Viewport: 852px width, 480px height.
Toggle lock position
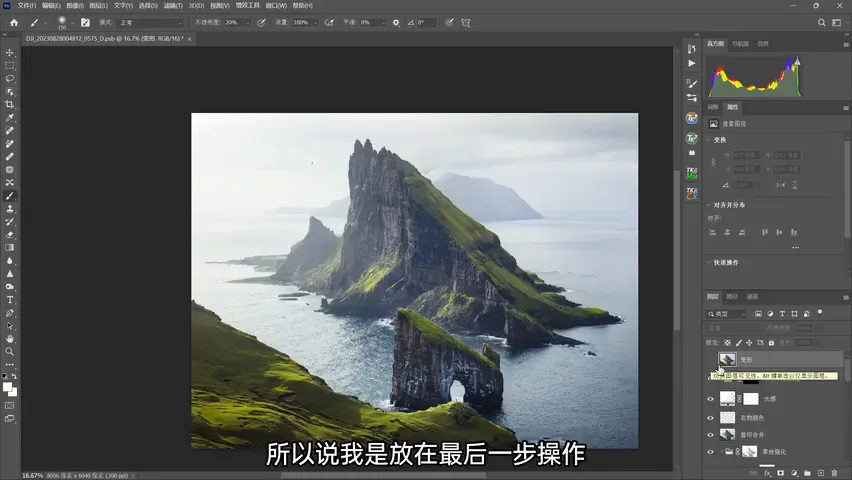coord(749,343)
